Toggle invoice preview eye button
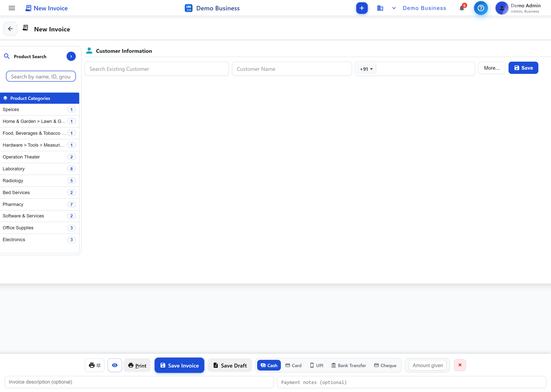The width and height of the screenshot is (551, 392). (115, 365)
